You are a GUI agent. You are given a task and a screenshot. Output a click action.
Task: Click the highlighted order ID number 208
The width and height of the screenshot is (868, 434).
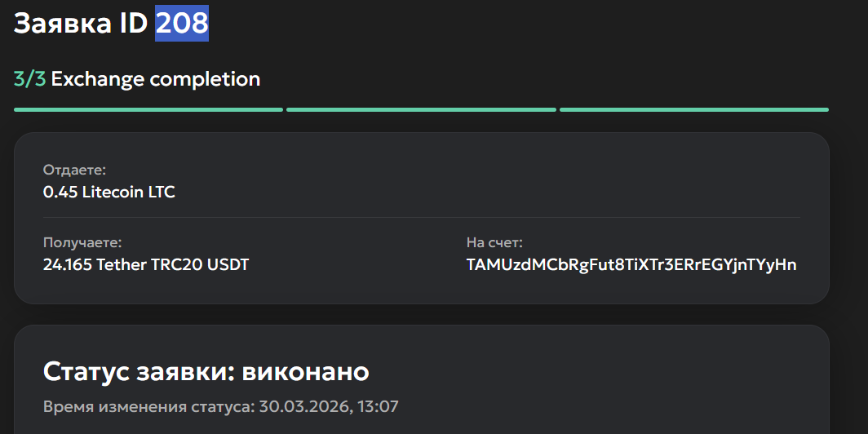(182, 23)
